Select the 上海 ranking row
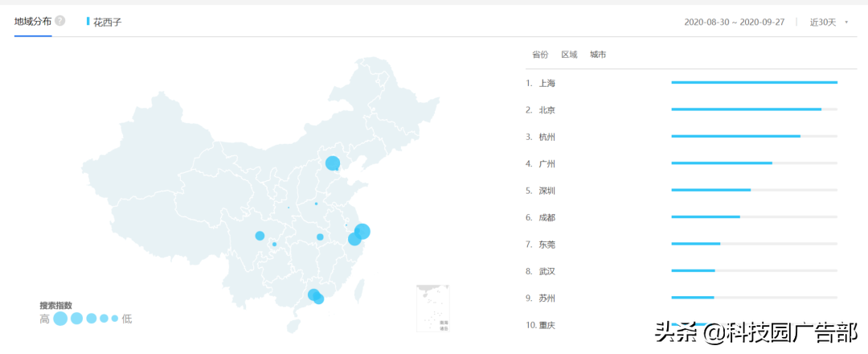The width and height of the screenshot is (868, 354). point(682,83)
